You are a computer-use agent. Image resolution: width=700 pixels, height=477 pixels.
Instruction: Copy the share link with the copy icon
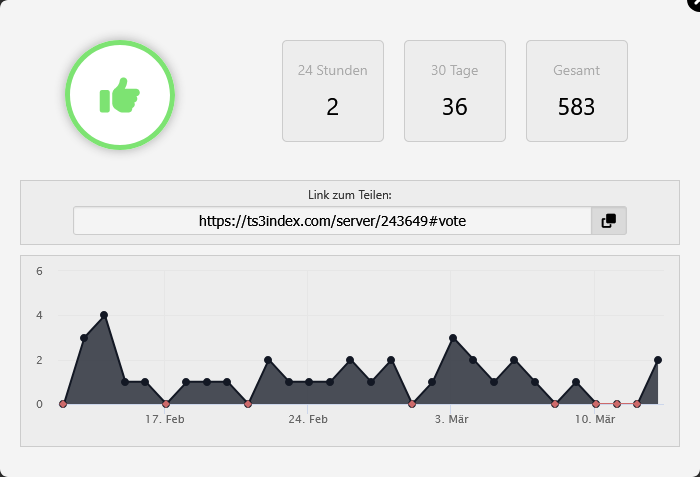pos(609,221)
